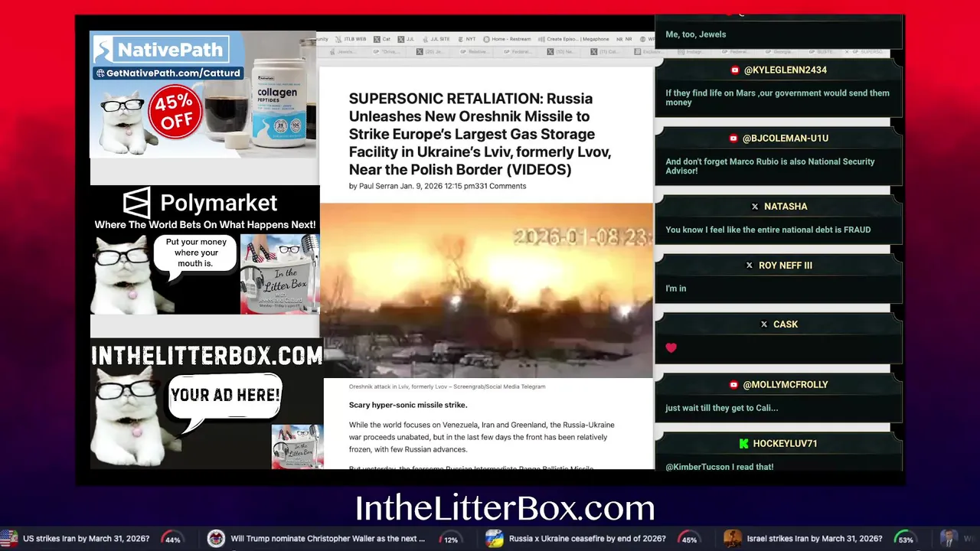Click the Kick icon beside HOCKEYLUV71

[x=743, y=444]
